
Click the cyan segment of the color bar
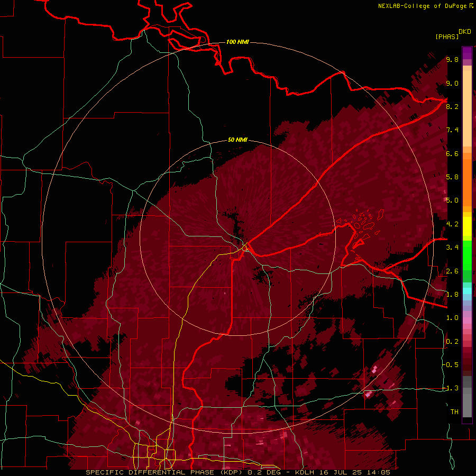[467, 291]
